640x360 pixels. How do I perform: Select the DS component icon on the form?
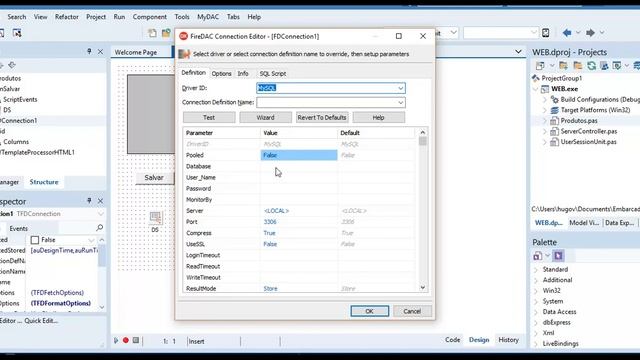click(x=155, y=218)
